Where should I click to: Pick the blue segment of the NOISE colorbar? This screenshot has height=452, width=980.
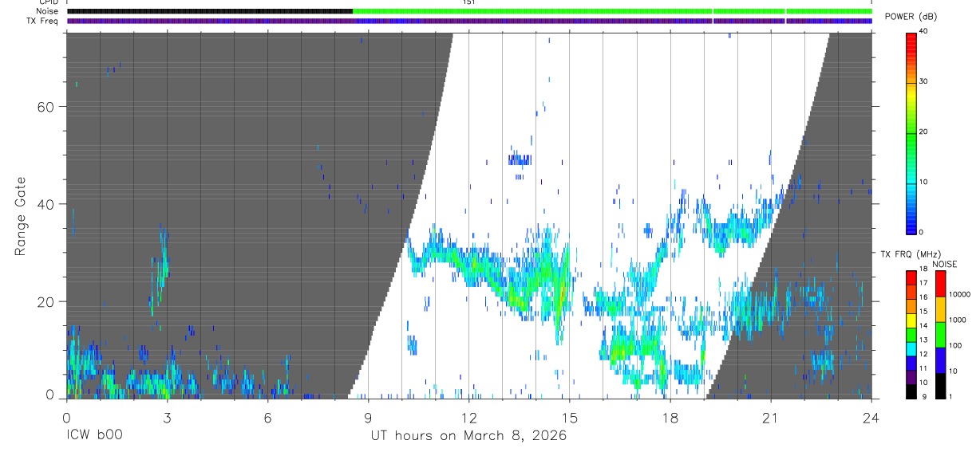point(940,360)
